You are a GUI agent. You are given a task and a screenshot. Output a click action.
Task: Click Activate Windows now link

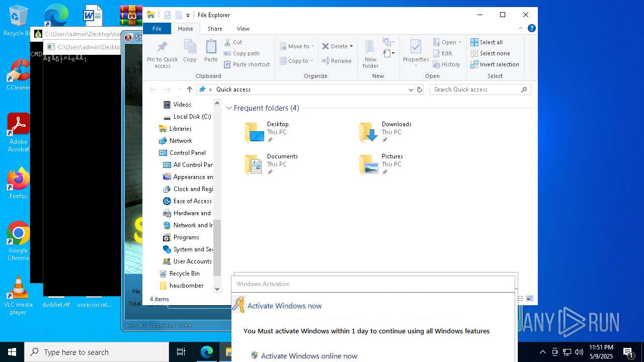coord(284,306)
